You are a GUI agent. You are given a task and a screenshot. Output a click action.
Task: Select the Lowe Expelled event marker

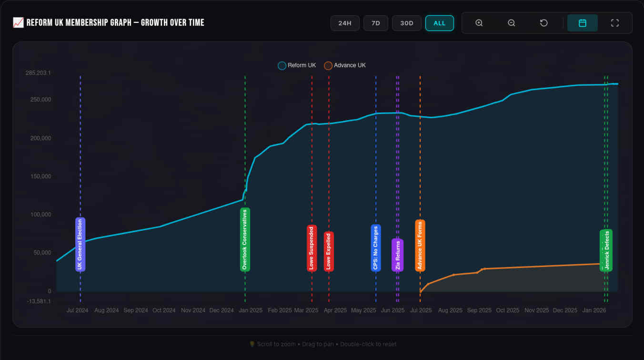(x=329, y=251)
